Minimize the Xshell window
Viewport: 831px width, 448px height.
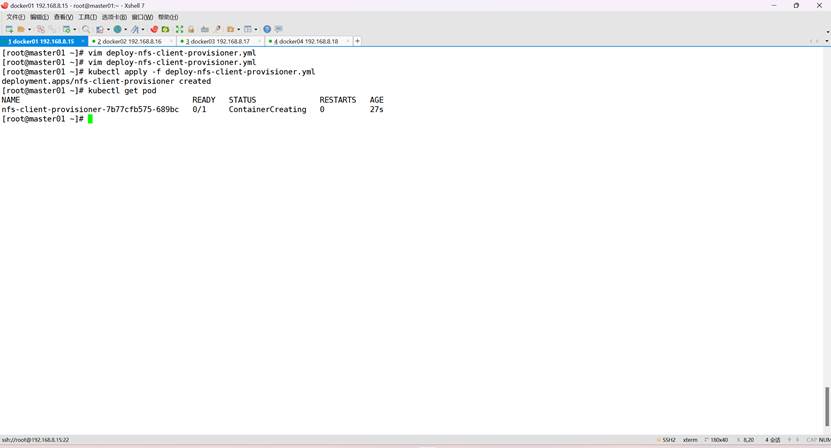click(x=774, y=5)
